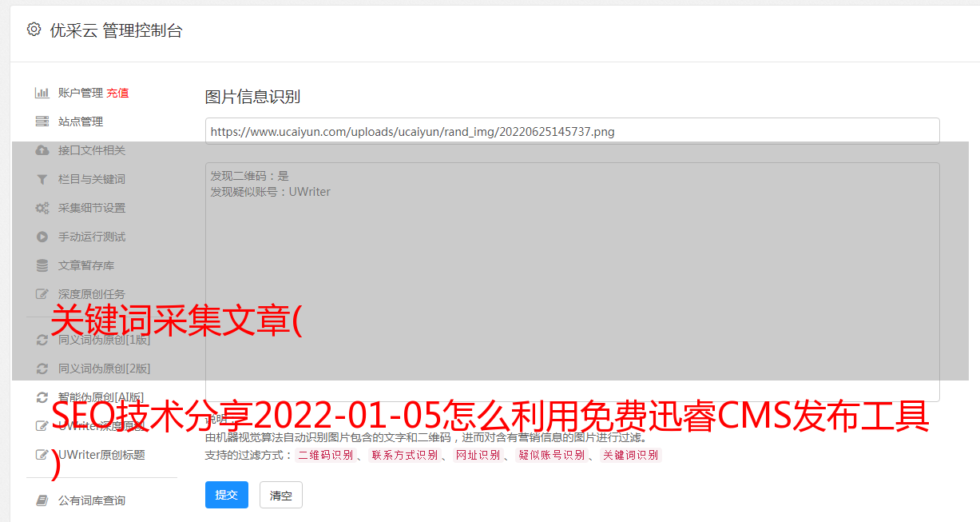The width and height of the screenshot is (980, 522).
Task: Click the red 充值 link
Action: [117, 93]
